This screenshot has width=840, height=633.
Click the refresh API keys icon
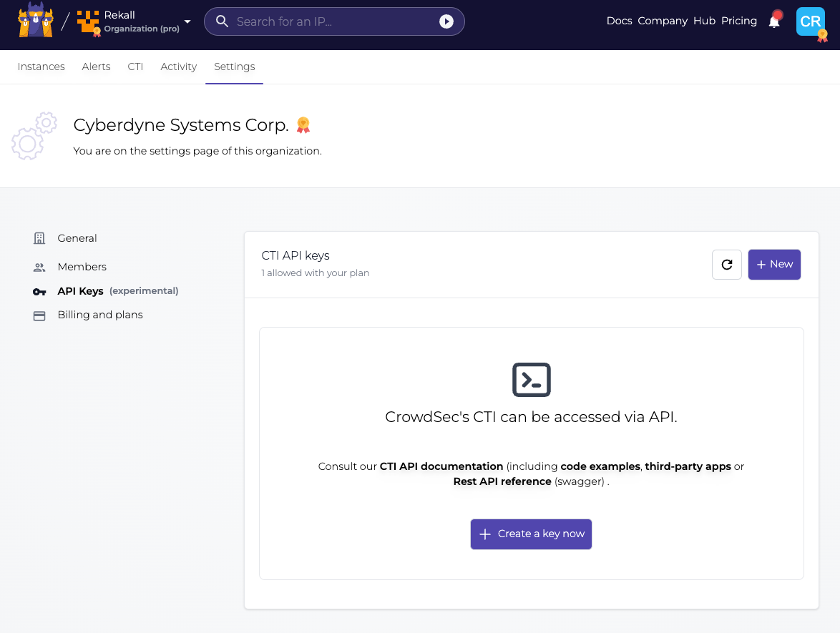coord(726,265)
